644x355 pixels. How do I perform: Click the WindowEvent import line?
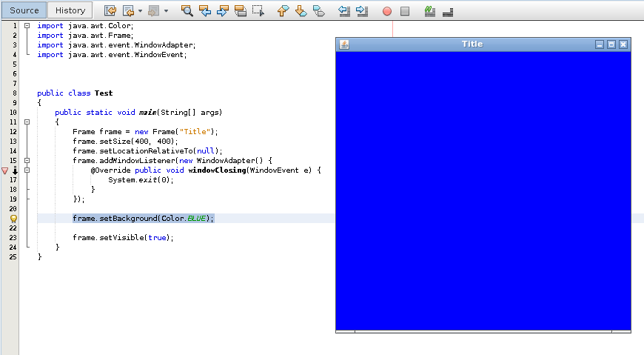pyautogui.click(x=112, y=55)
